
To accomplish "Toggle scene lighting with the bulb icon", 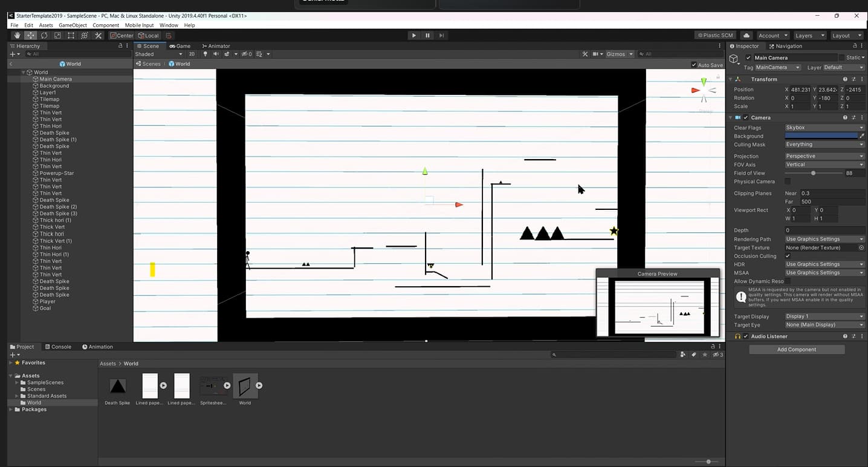I will [206, 54].
